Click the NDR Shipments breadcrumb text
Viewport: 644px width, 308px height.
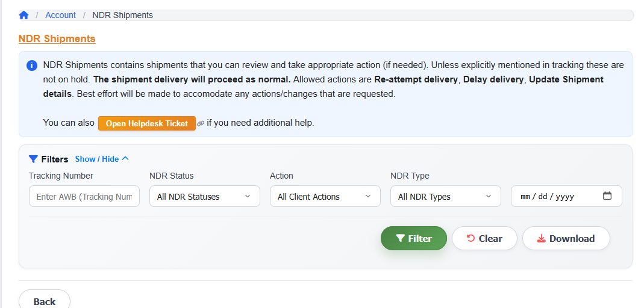click(122, 15)
